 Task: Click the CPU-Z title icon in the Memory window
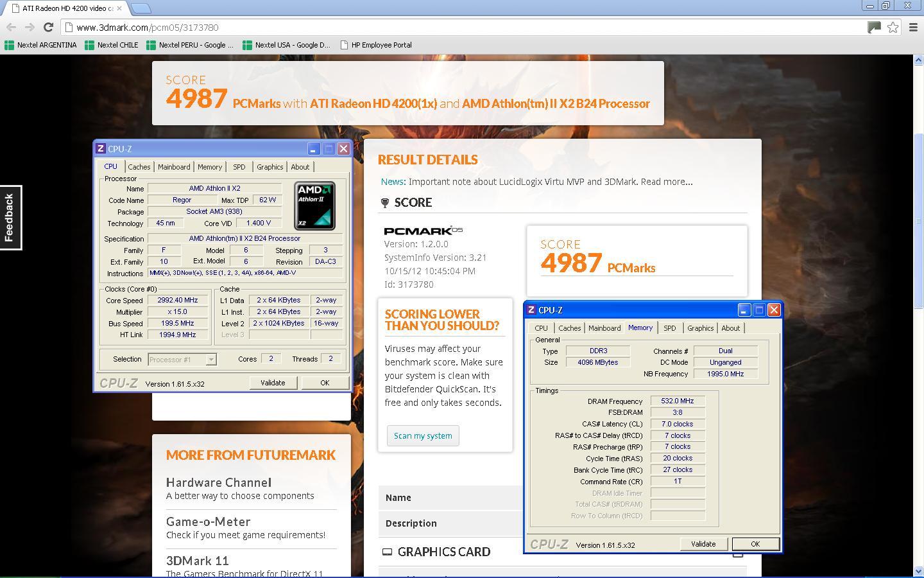coord(531,310)
